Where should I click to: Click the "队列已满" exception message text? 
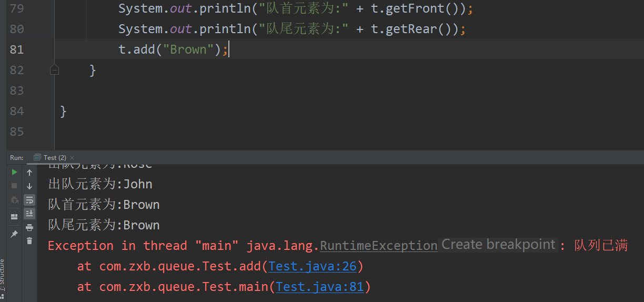pyautogui.click(x=601, y=246)
